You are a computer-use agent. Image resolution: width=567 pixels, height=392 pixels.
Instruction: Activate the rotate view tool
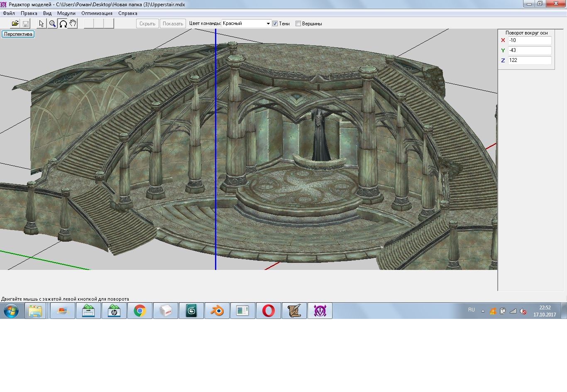tap(63, 24)
